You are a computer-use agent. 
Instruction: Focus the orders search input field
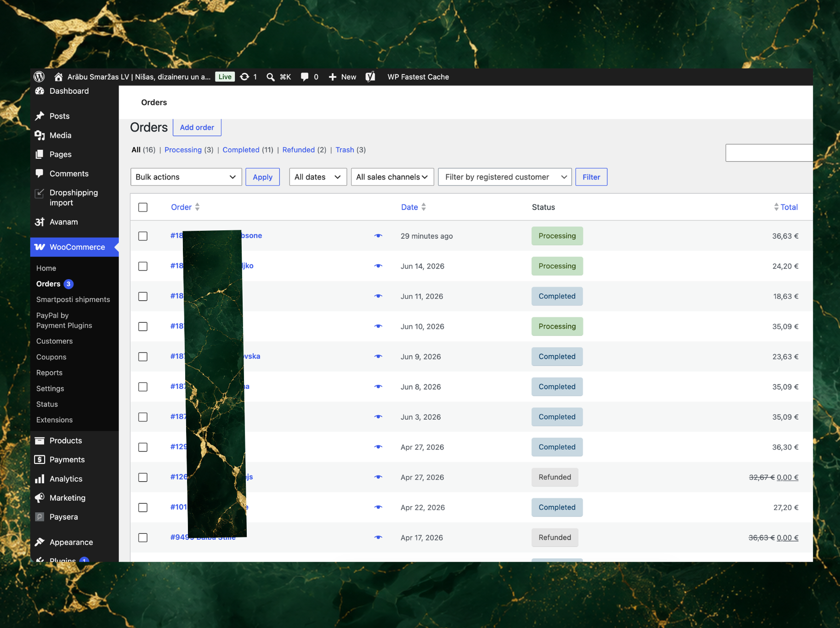(769, 153)
